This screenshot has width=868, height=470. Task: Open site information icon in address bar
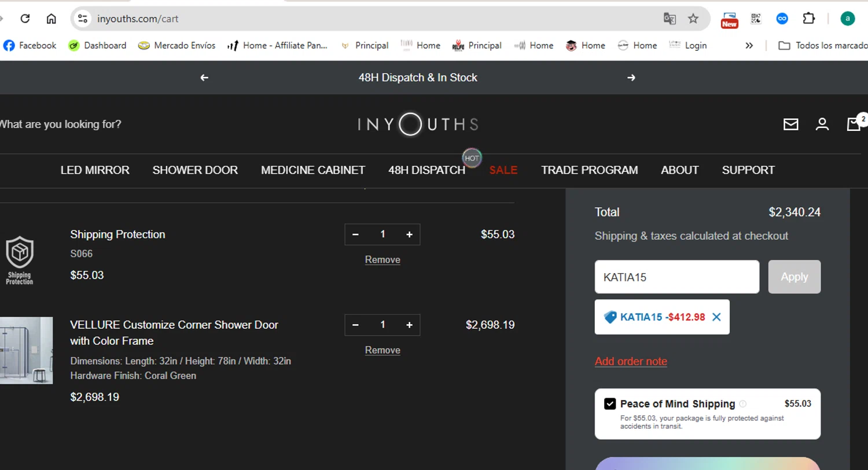click(x=83, y=19)
